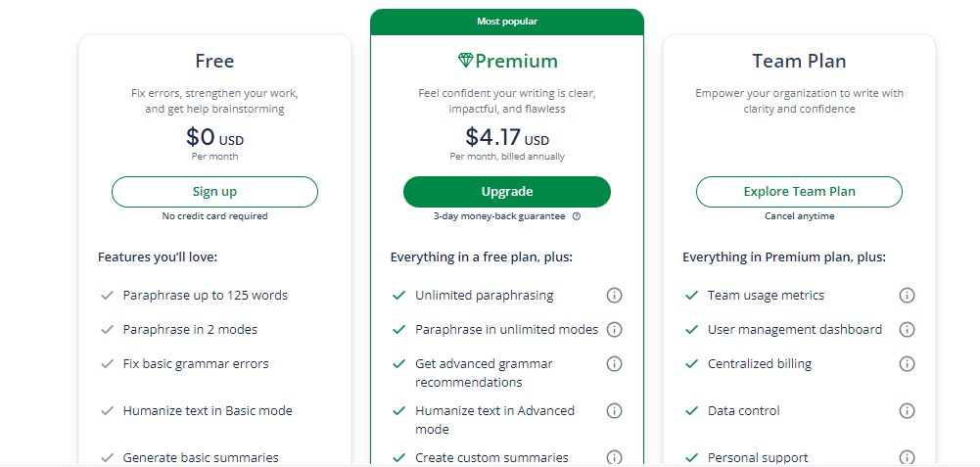Click info icon next to Personal support
Image resolution: width=980 pixels, height=467 pixels.
click(907, 457)
